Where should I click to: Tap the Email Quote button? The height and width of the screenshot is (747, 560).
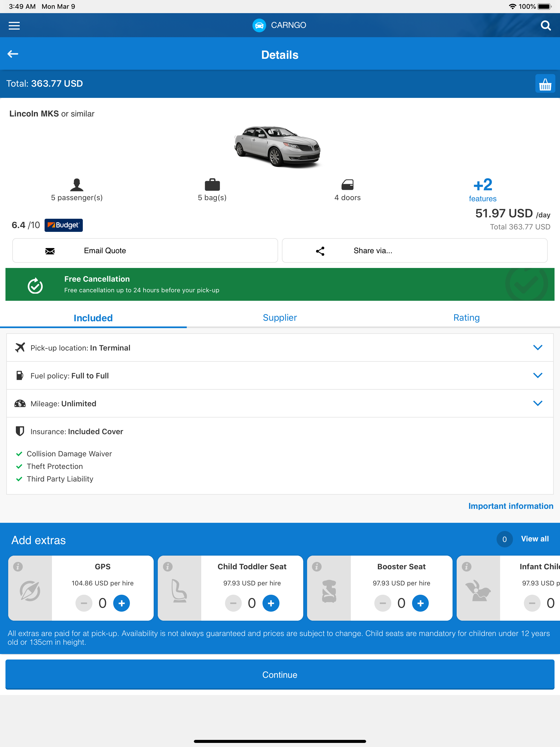145,250
